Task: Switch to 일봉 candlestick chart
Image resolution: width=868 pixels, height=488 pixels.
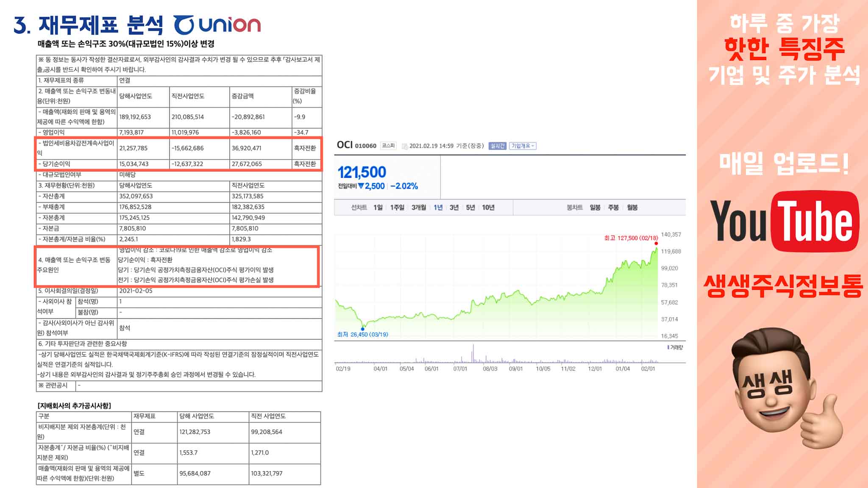Action: coord(595,208)
